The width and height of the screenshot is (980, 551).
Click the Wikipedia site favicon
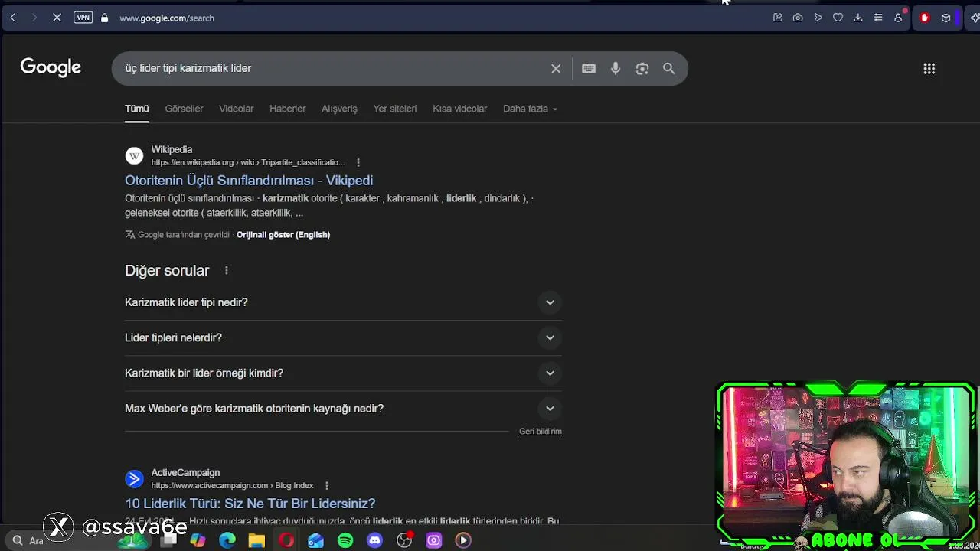pyautogui.click(x=134, y=156)
